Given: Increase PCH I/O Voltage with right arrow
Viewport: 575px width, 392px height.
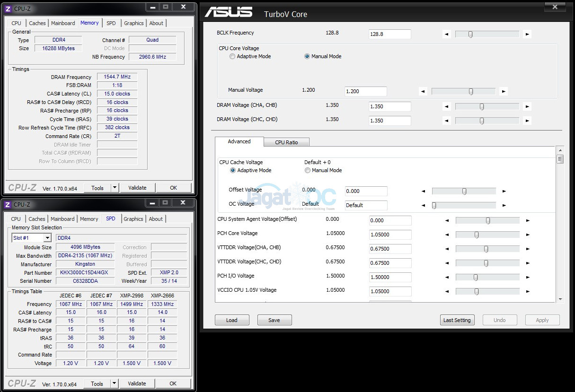Looking at the screenshot, I should pyautogui.click(x=528, y=278).
